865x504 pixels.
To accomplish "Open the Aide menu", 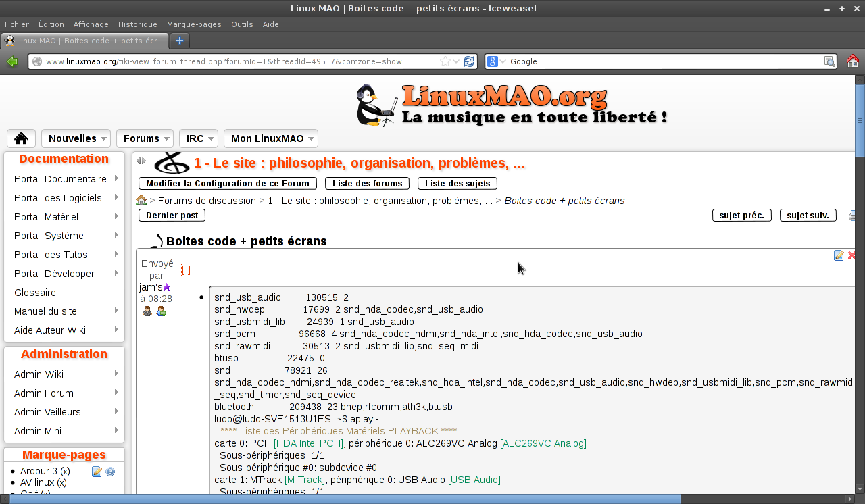I will (x=270, y=24).
